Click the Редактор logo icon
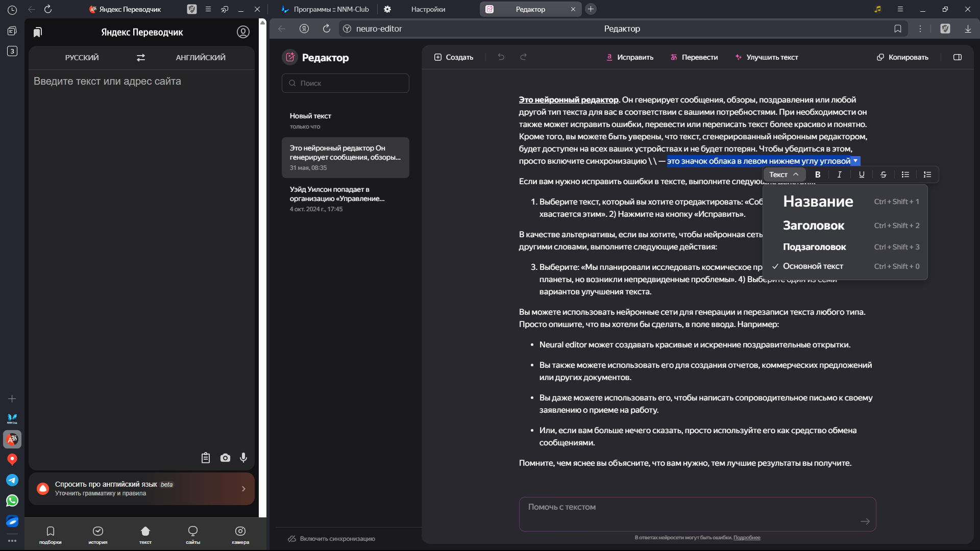The image size is (980, 551). coord(290,57)
